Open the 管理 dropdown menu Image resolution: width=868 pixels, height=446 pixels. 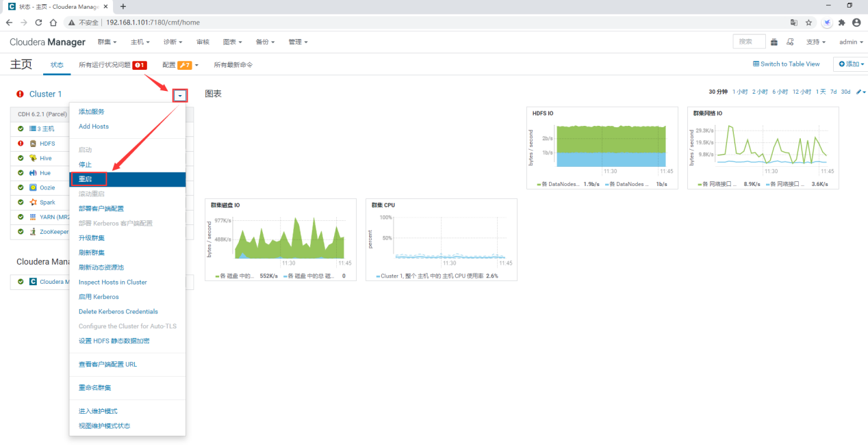pyautogui.click(x=298, y=42)
